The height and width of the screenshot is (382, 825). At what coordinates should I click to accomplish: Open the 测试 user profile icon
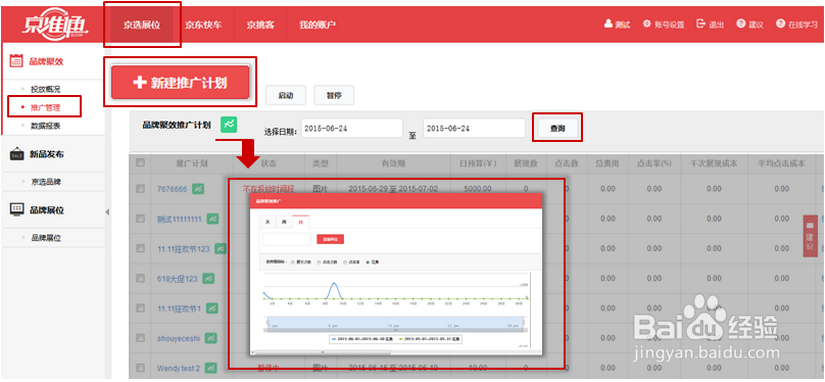point(608,24)
